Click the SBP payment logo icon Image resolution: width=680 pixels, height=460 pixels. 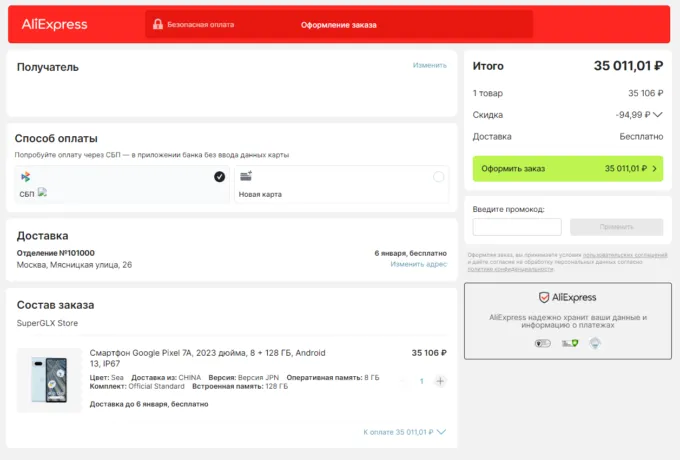pyautogui.click(x=25, y=177)
